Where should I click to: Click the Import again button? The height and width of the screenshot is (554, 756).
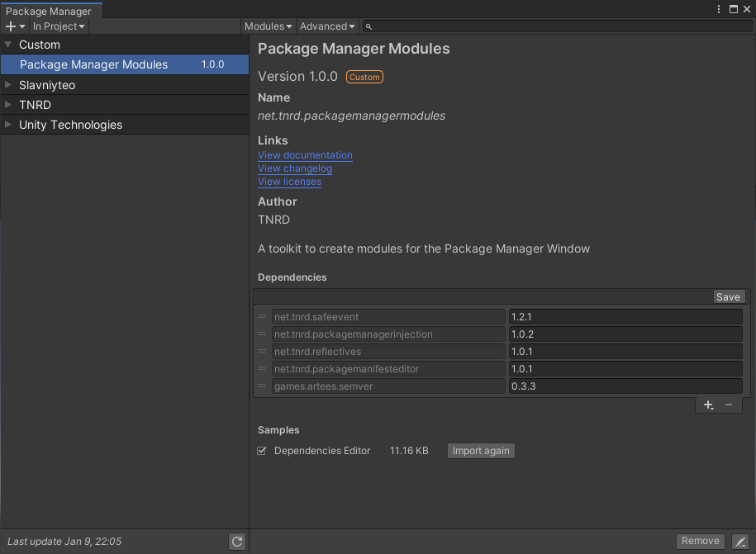click(x=481, y=451)
